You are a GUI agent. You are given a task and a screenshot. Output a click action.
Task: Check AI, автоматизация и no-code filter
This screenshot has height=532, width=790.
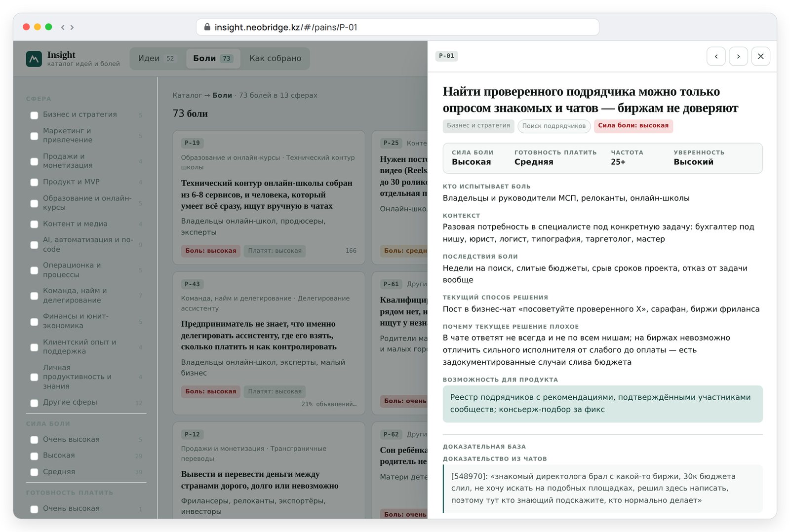(x=34, y=245)
